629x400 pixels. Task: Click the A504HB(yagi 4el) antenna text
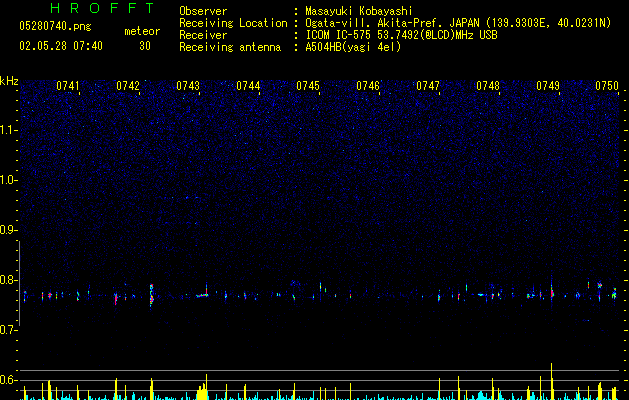tap(353, 47)
